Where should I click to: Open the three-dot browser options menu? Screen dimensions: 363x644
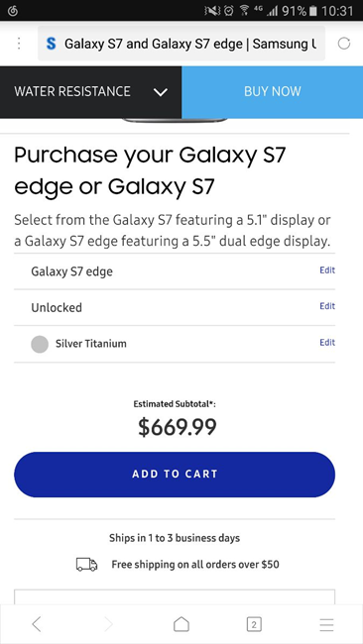pyautogui.click(x=19, y=44)
